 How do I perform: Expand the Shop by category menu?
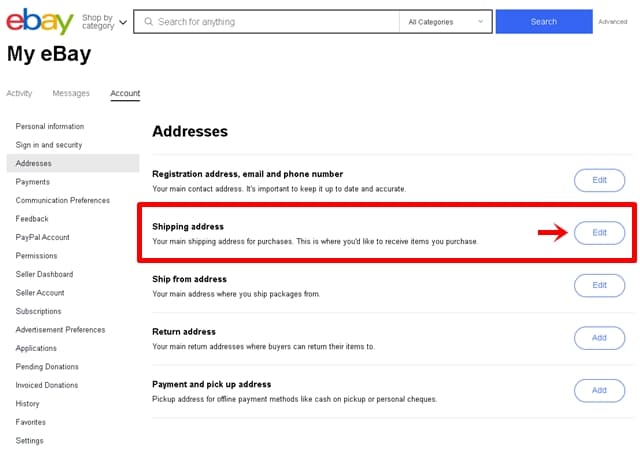tap(105, 21)
